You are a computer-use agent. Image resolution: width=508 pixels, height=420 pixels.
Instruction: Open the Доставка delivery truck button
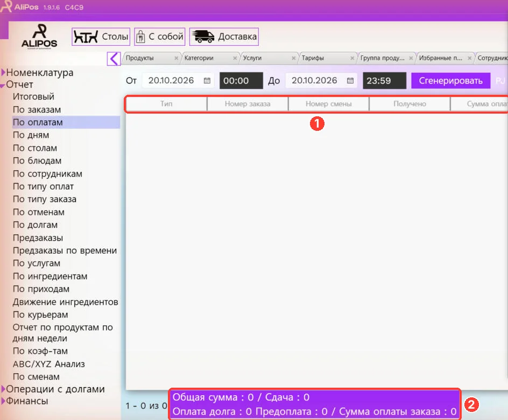pos(224,37)
